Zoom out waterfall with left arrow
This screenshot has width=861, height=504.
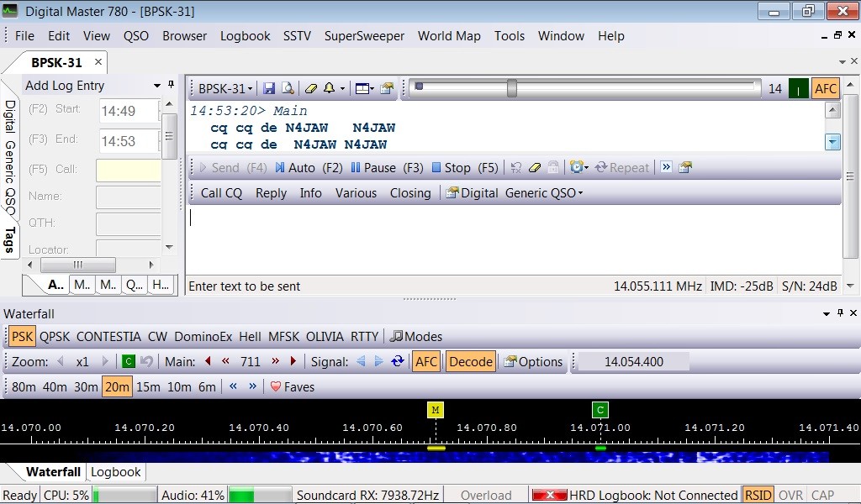pyautogui.click(x=61, y=361)
